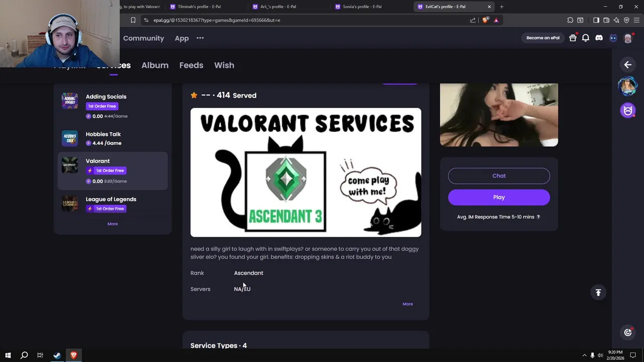Image resolution: width=644 pixels, height=362 pixels.
Task: Click Become an ePal button
Action: click(543, 38)
